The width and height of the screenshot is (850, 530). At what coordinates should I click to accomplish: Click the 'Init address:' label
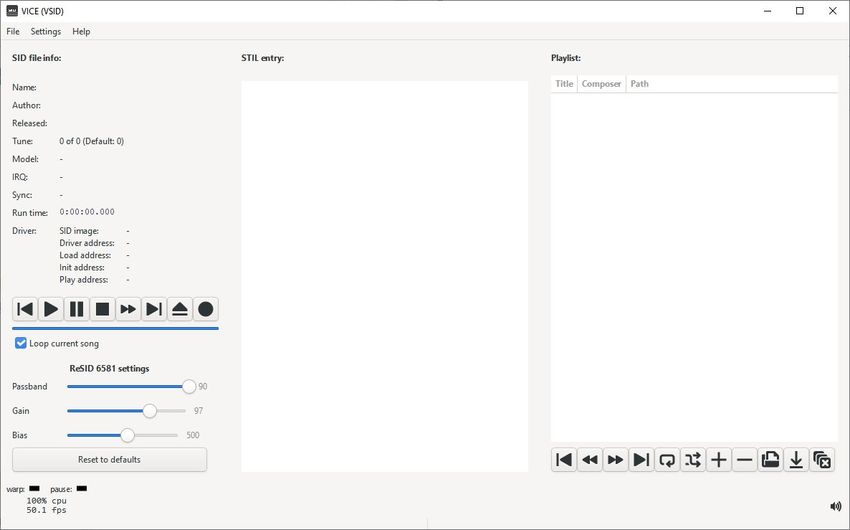click(x=82, y=267)
